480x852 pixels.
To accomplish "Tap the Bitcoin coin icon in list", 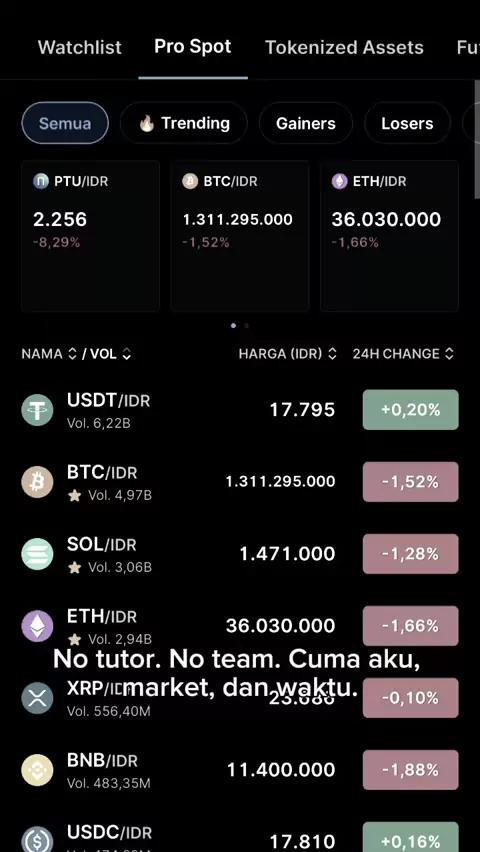I will tap(37, 482).
